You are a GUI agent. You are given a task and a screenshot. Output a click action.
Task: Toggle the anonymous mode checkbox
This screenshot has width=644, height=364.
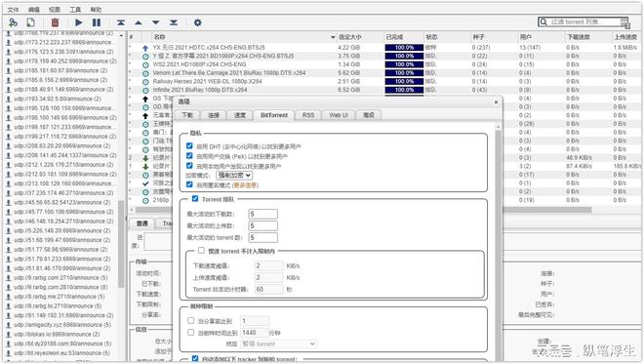(189, 184)
